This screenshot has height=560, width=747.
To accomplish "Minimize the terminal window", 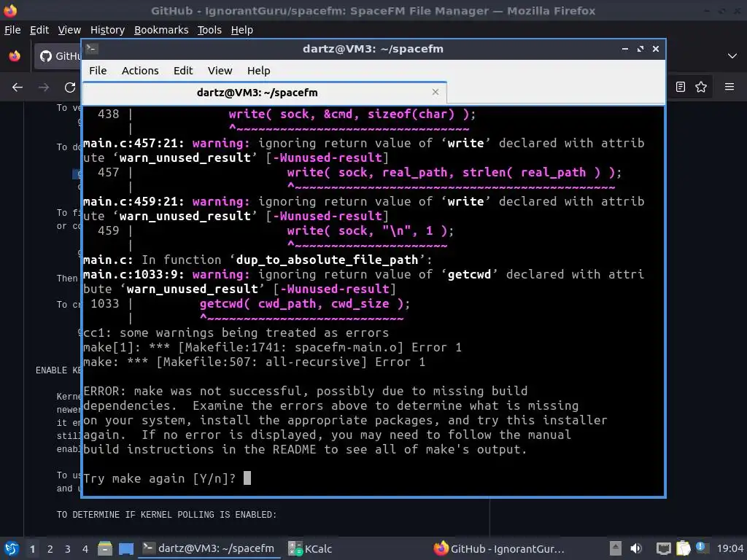I will (x=625, y=49).
